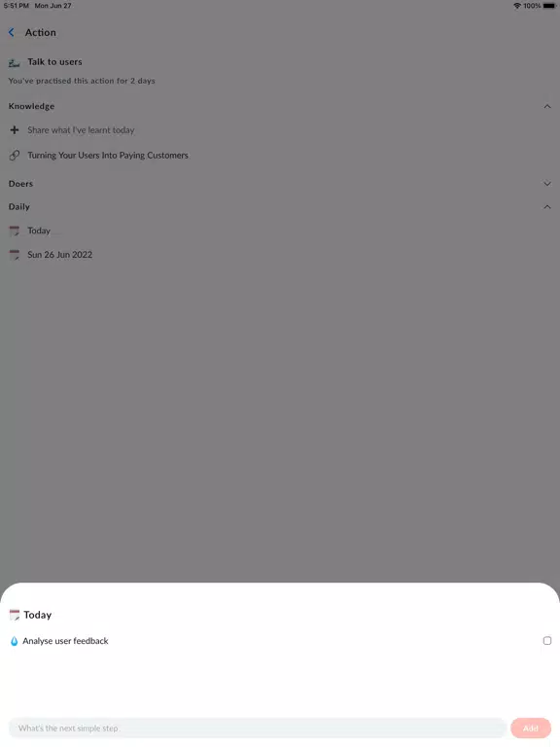Click the Talk to users action icon
560x747 pixels.
[x=15, y=62]
